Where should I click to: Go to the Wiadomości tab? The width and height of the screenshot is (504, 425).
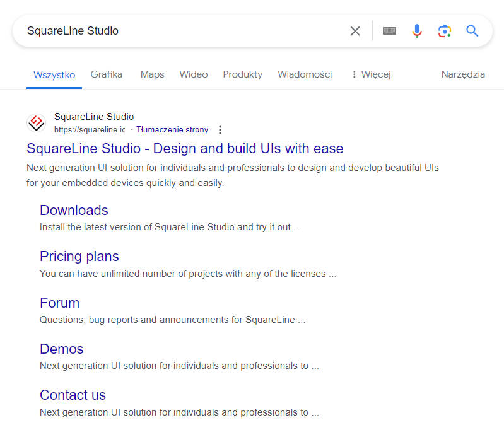coord(305,74)
